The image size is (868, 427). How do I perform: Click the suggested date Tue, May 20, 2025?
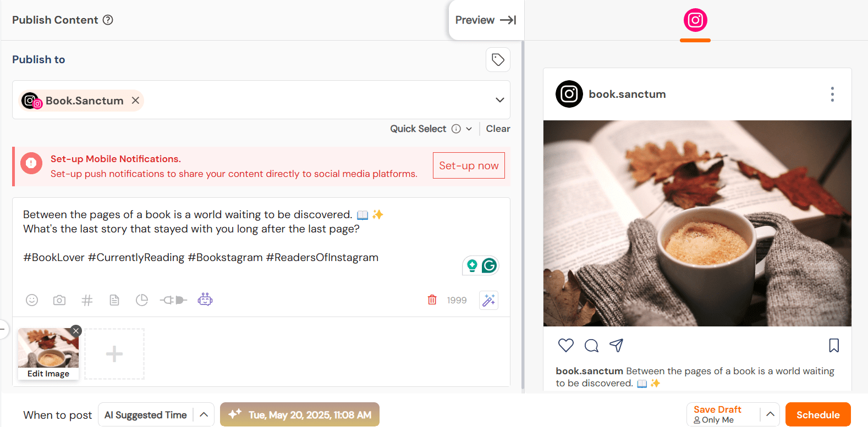point(300,415)
